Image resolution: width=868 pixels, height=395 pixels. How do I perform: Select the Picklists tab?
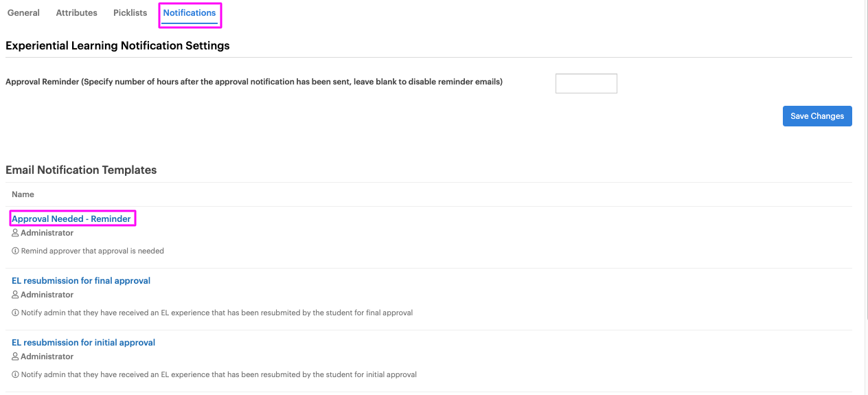130,13
